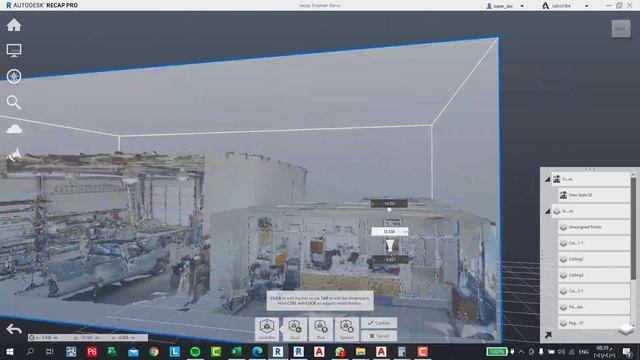Viewport: 640px width, 360px height.
Task: Click the Project Navigator scrollbar
Action: 633,229
